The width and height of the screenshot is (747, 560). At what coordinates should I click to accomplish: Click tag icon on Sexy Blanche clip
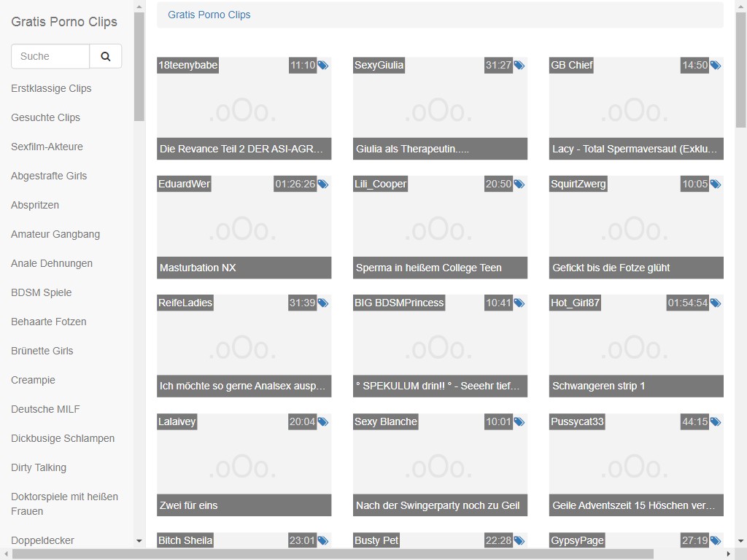click(x=519, y=422)
